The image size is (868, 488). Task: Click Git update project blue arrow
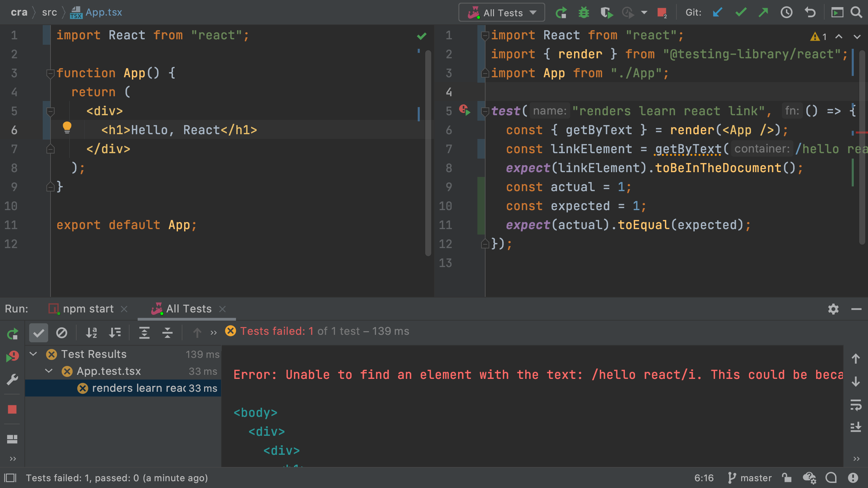(x=717, y=13)
